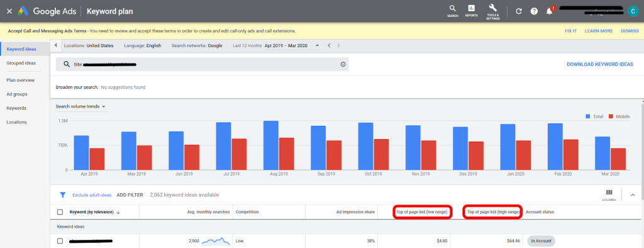Click DOWNLOAD KEYWORD IDEAS
The image size is (644, 248).
(x=599, y=64)
